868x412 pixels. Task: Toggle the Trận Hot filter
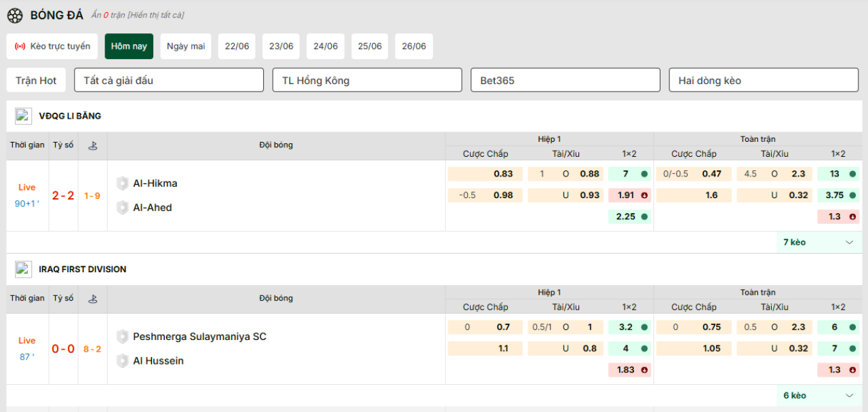point(36,80)
